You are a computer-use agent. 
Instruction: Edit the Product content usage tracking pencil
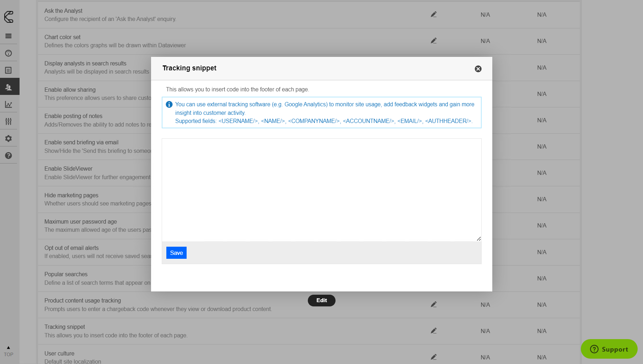tap(433, 304)
